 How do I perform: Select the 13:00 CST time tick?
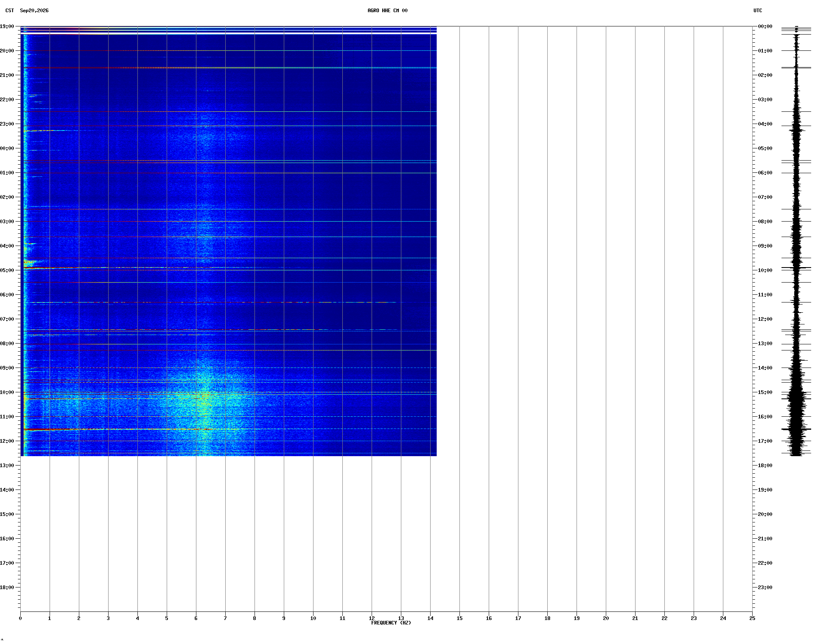point(7,466)
